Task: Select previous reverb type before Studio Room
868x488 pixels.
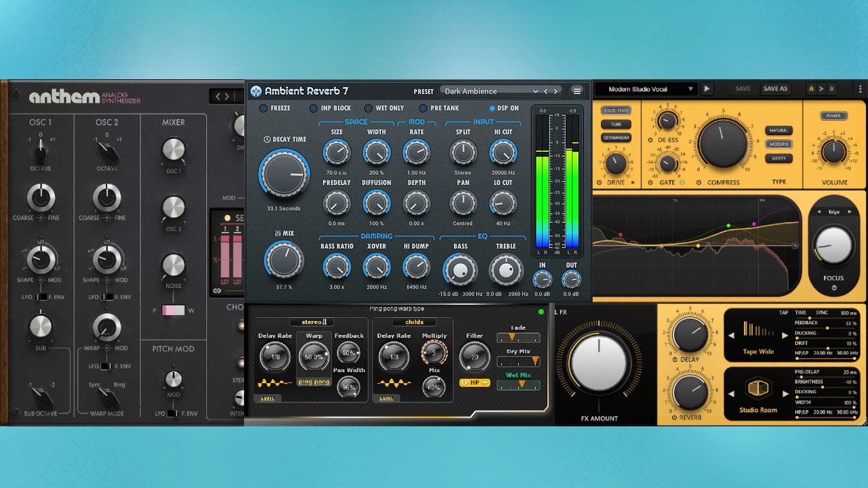Action: point(732,393)
